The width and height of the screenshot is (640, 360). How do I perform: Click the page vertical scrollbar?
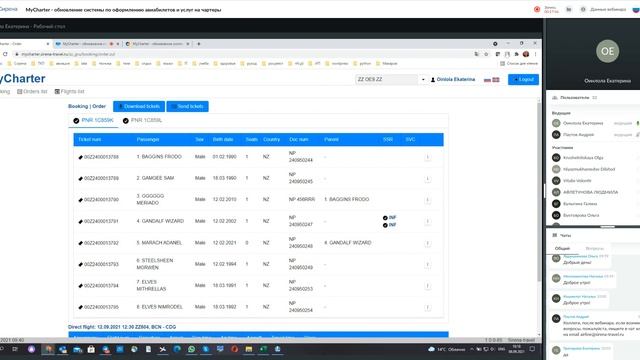tap(539, 192)
